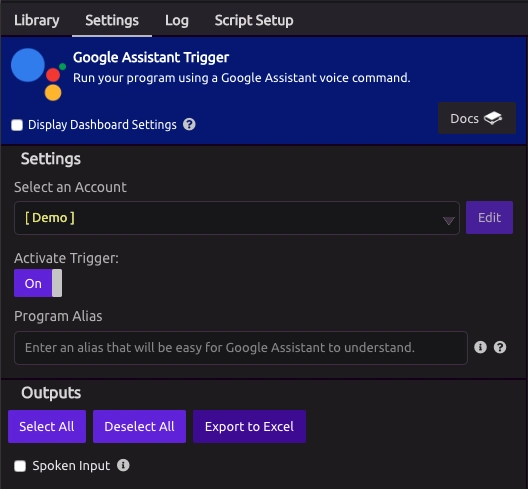Open the Select an Account dropdown
Image resolution: width=528 pixels, height=489 pixels.
[x=237, y=218]
